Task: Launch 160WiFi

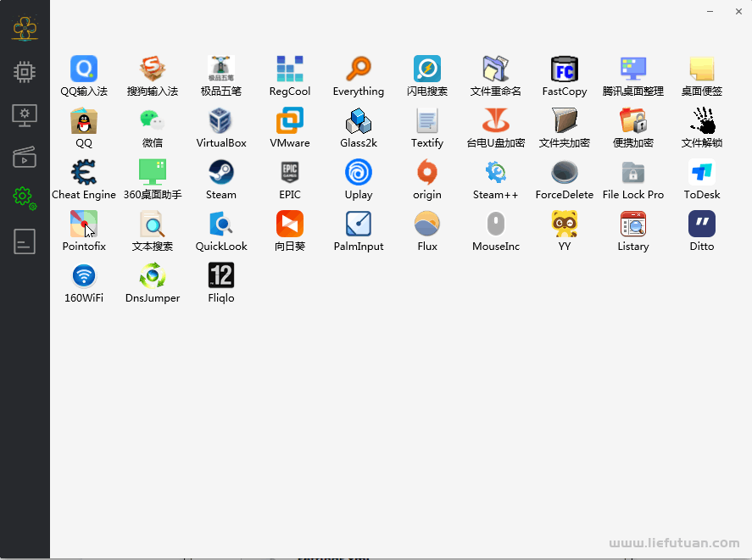Action: [84, 275]
